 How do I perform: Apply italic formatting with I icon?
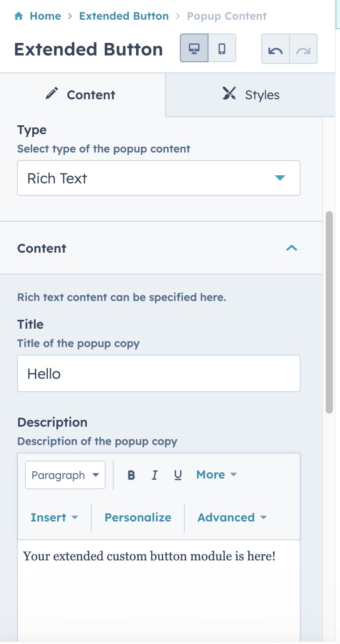(x=154, y=475)
